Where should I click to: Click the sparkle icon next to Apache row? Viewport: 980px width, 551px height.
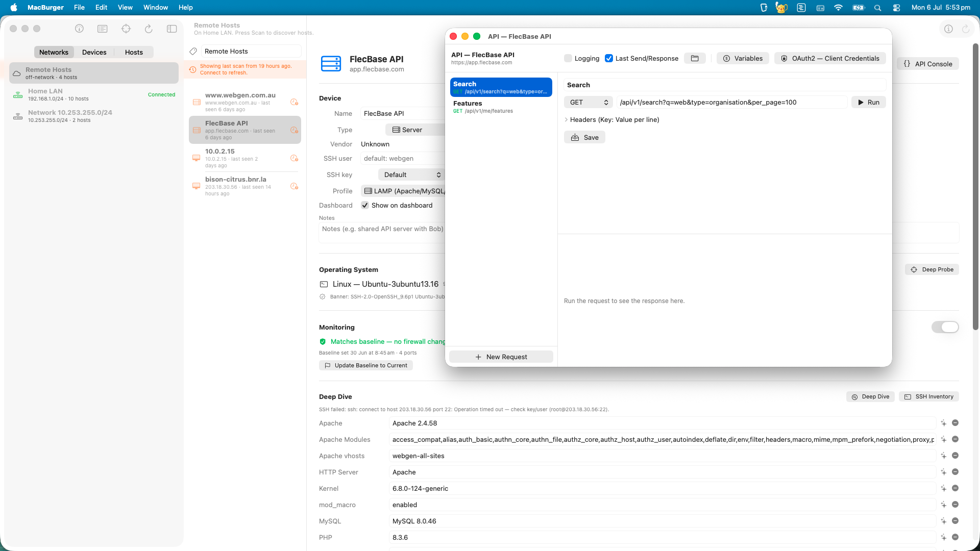click(944, 423)
